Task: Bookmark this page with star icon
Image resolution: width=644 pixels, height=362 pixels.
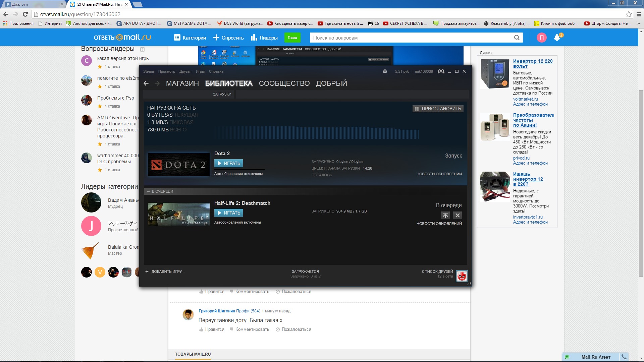Action: click(629, 14)
